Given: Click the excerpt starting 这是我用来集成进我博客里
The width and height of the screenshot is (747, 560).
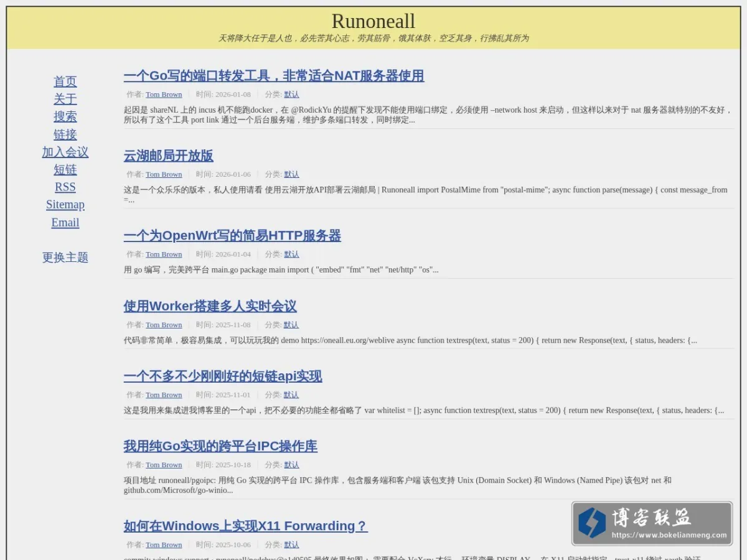Looking at the screenshot, I should pyautogui.click(x=424, y=411).
